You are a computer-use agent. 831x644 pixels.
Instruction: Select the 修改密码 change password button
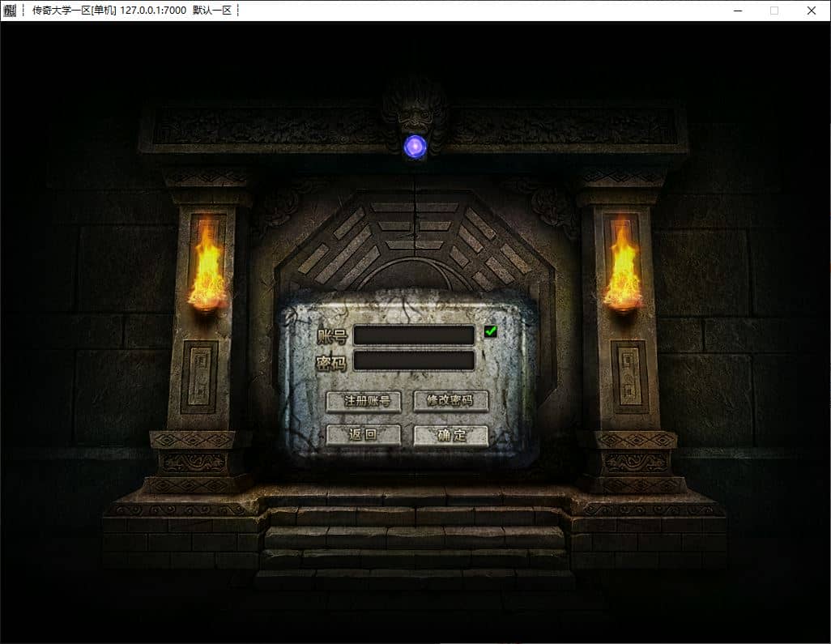point(450,401)
